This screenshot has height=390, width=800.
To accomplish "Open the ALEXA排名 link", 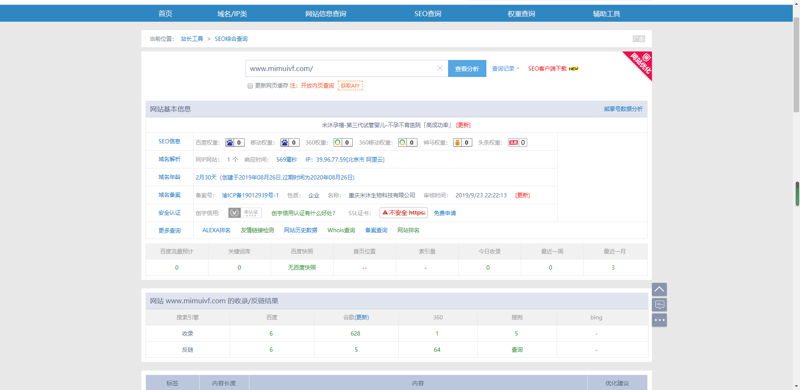I will 216,230.
